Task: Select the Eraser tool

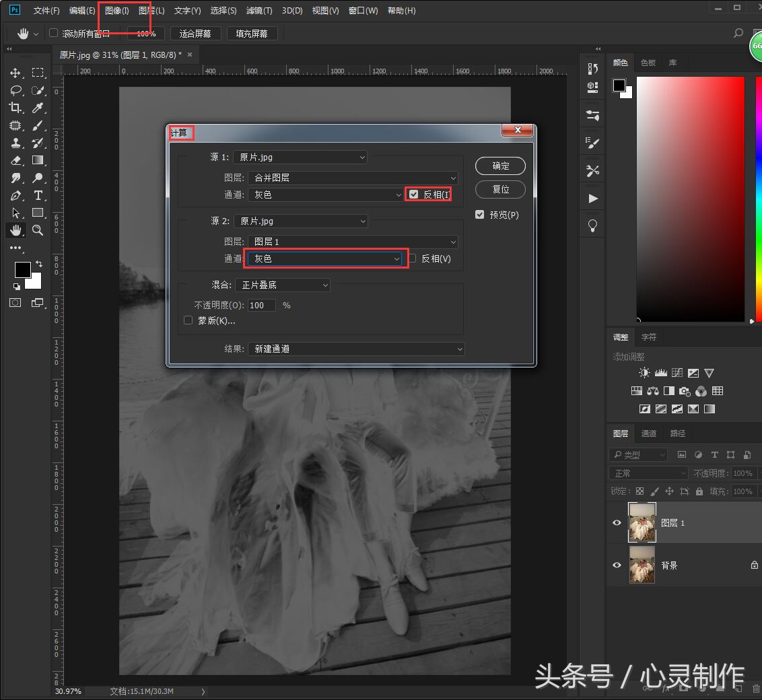Action: coord(15,160)
